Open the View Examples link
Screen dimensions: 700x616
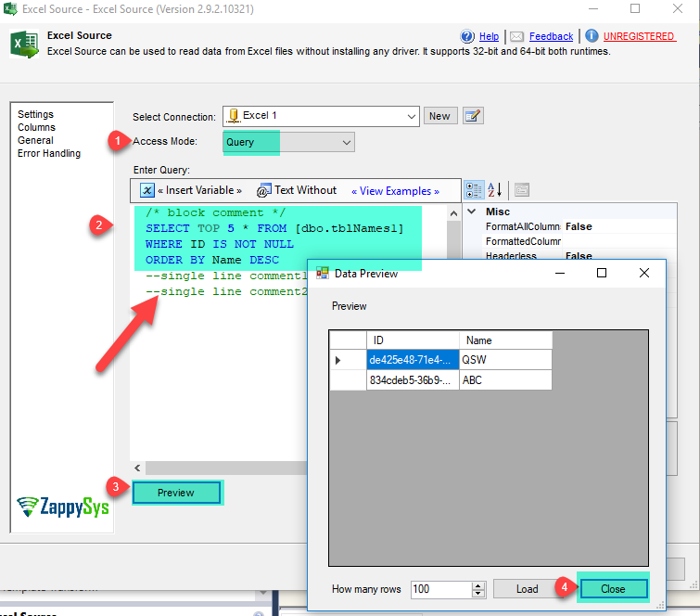395,191
